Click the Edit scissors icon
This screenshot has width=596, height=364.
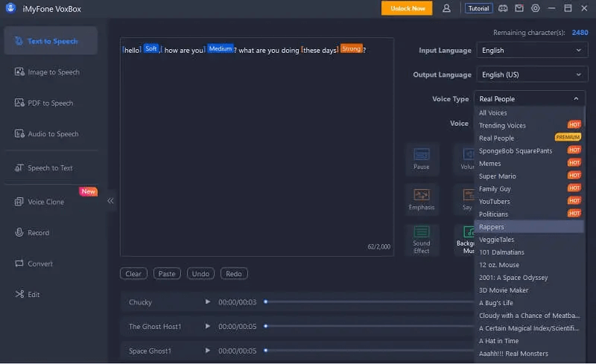[x=19, y=294]
